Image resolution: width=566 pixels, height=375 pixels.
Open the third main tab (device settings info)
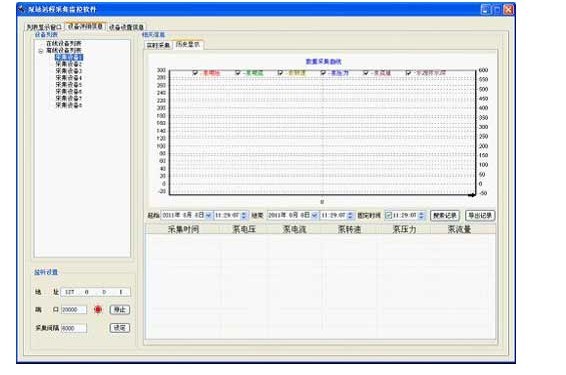126,27
